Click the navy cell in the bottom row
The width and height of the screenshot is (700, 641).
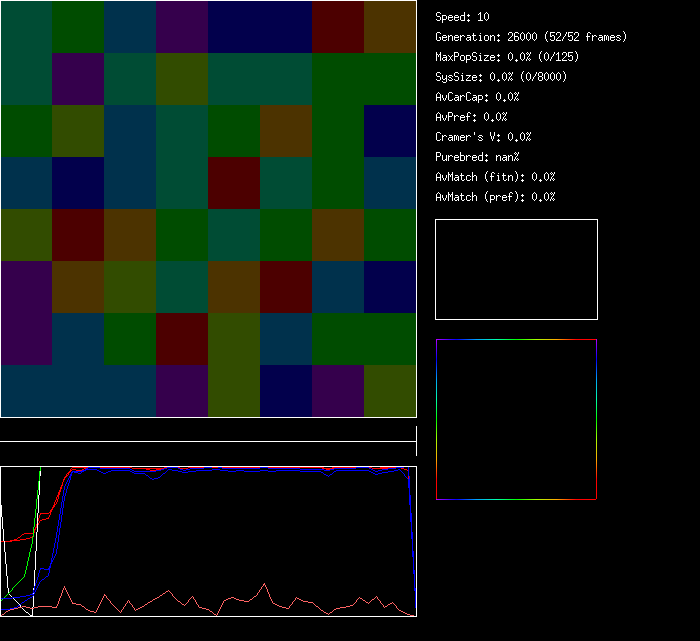(286, 391)
